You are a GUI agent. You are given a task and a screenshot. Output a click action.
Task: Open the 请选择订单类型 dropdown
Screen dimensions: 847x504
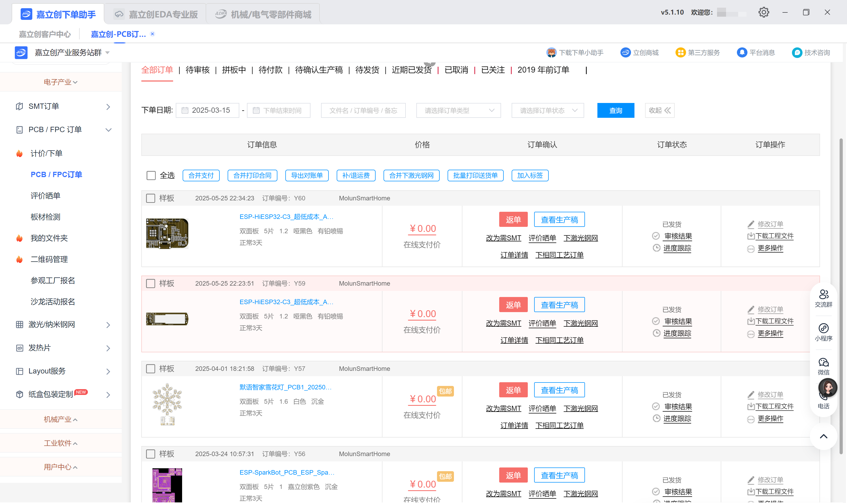pos(458,110)
